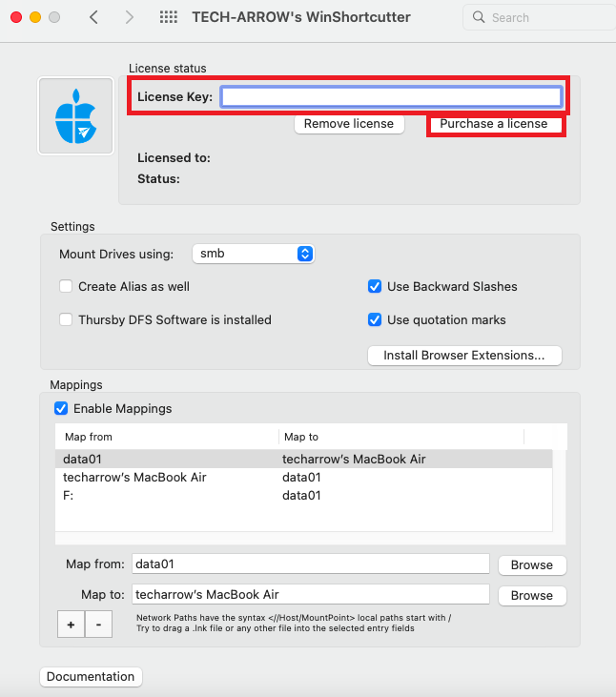
Task: Add a mapping with plus button
Action: click(72, 625)
